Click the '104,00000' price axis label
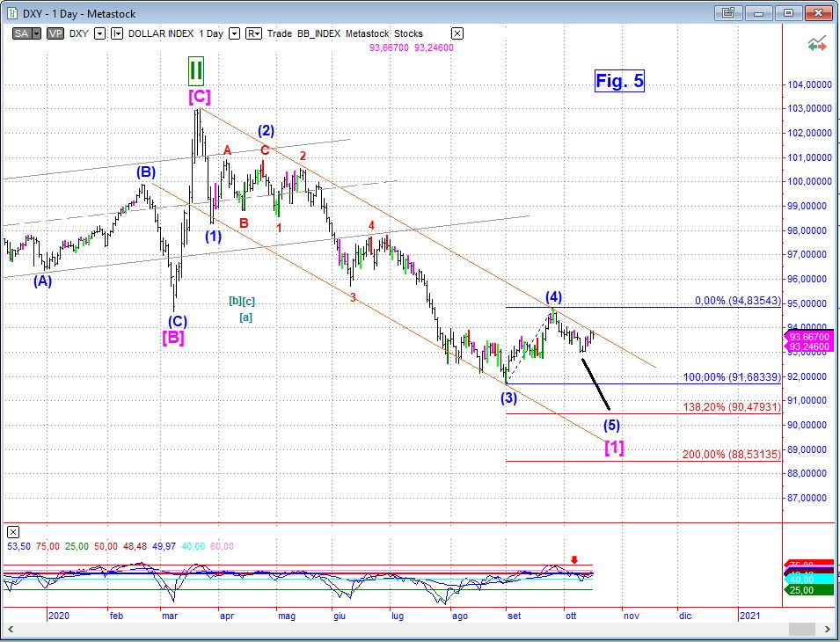This screenshot has width=840, height=642. click(809, 84)
